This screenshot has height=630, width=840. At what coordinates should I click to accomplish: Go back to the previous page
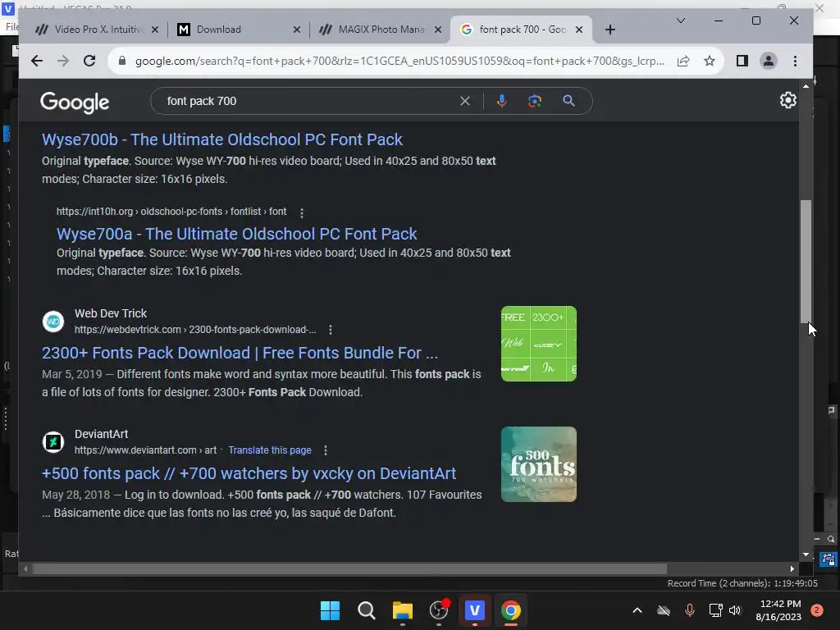coord(36,61)
